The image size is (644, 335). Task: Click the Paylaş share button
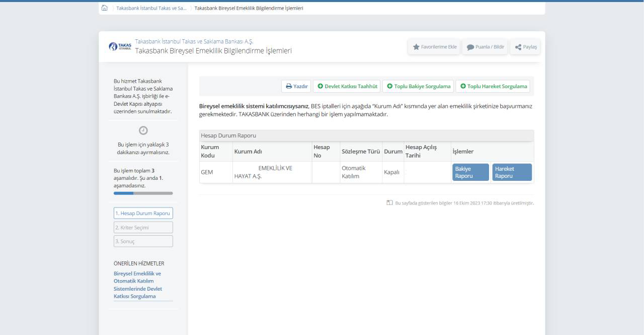click(526, 47)
